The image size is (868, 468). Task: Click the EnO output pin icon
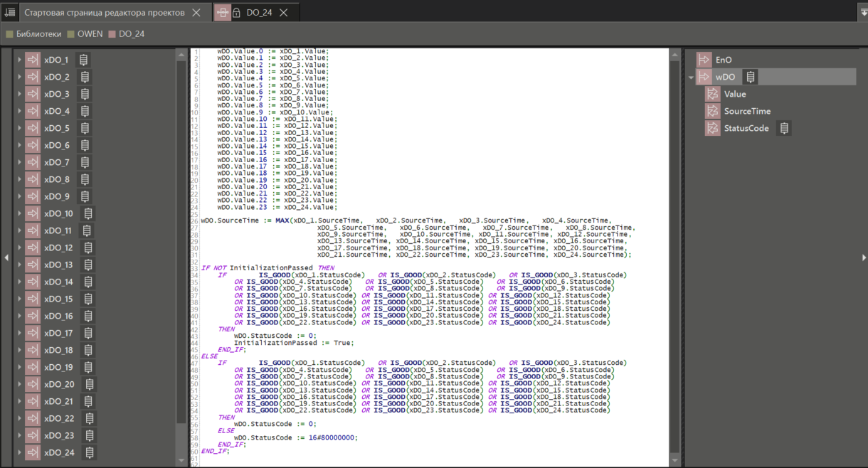[704, 60]
